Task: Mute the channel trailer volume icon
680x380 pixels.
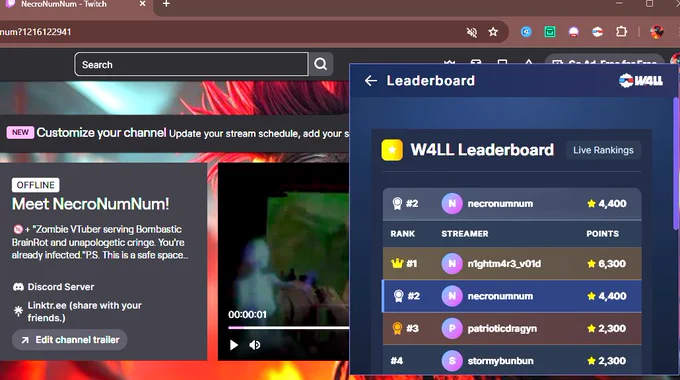Action: (255, 345)
